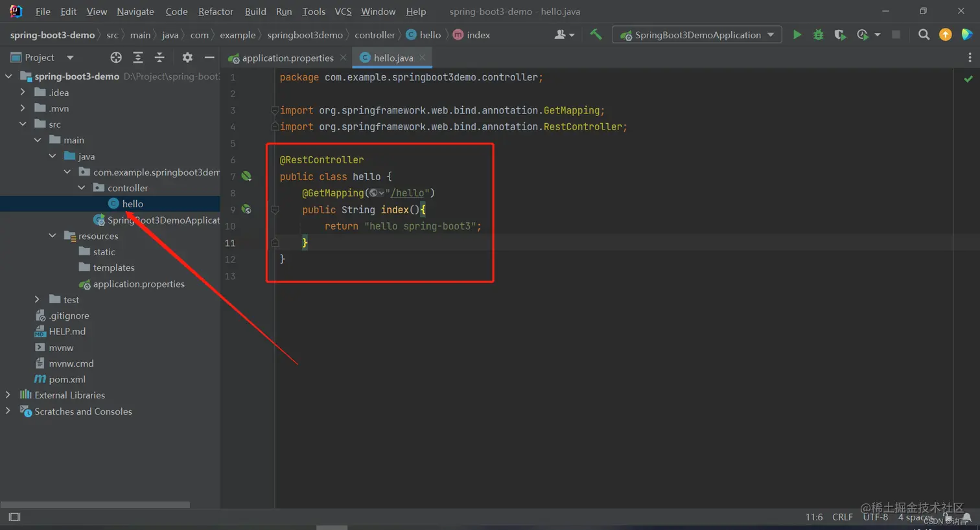Select .gitignore file in tree
The image size is (980, 530).
[69, 316]
